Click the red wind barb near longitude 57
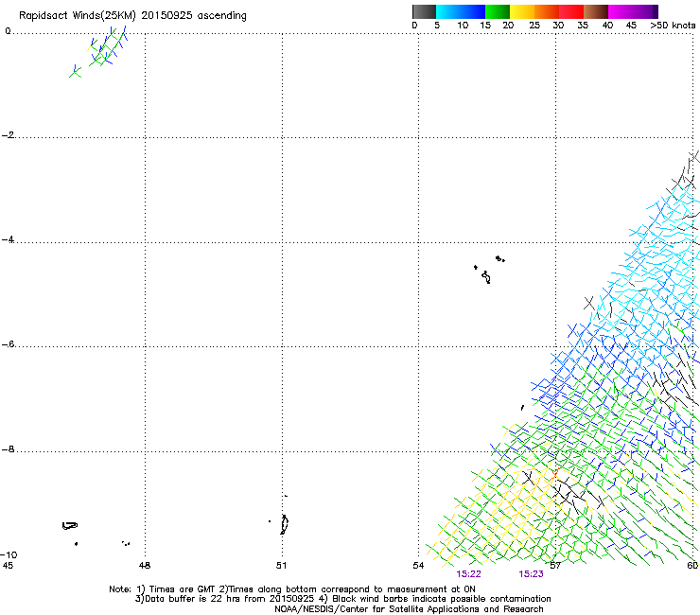700x615 pixels. (x=554, y=474)
